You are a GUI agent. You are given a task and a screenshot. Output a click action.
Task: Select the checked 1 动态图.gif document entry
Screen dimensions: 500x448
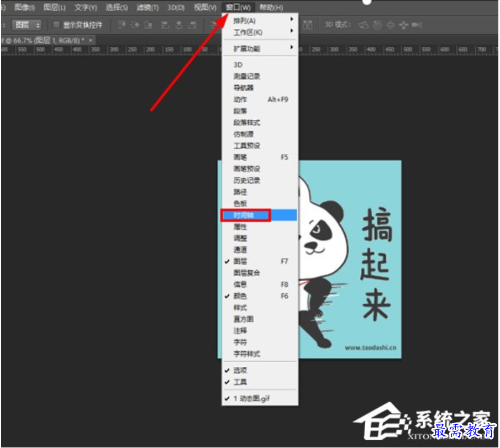[260, 399]
